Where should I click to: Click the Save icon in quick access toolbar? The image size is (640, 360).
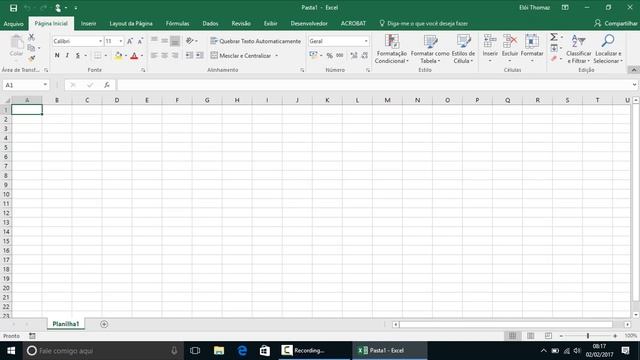(13, 8)
